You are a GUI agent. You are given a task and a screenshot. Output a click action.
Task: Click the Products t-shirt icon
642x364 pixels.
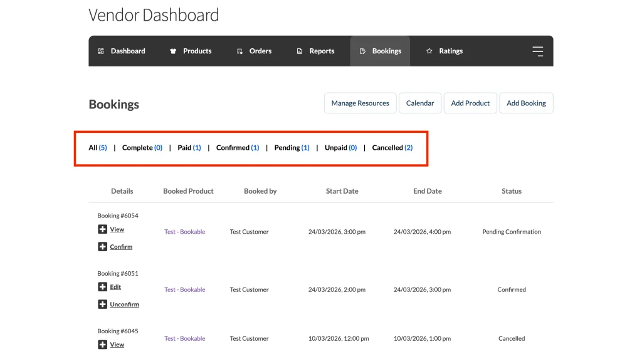(x=173, y=51)
